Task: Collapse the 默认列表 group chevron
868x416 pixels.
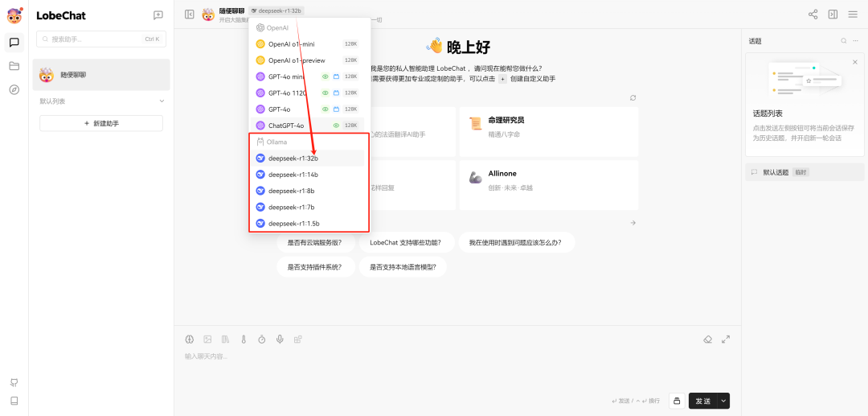Action: point(162,101)
